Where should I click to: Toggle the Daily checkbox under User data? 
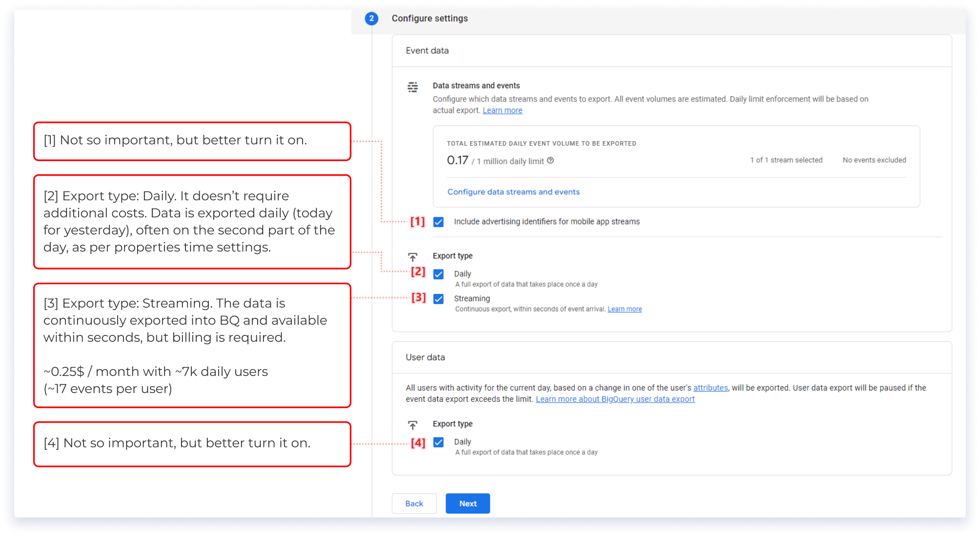pyautogui.click(x=439, y=442)
